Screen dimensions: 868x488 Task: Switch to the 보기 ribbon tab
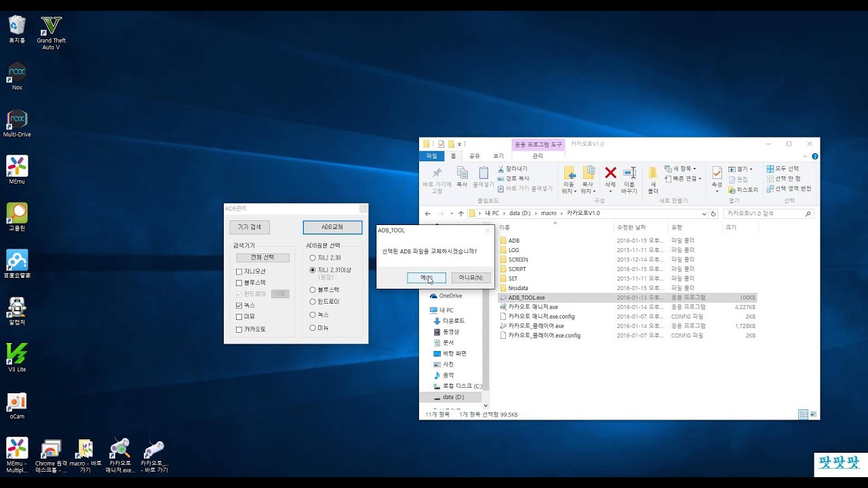[498, 156]
